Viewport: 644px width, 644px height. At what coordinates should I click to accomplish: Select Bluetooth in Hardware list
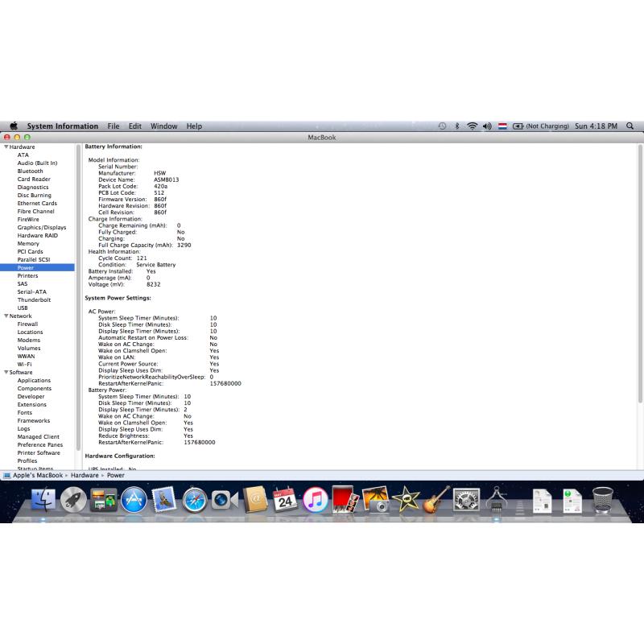30,171
